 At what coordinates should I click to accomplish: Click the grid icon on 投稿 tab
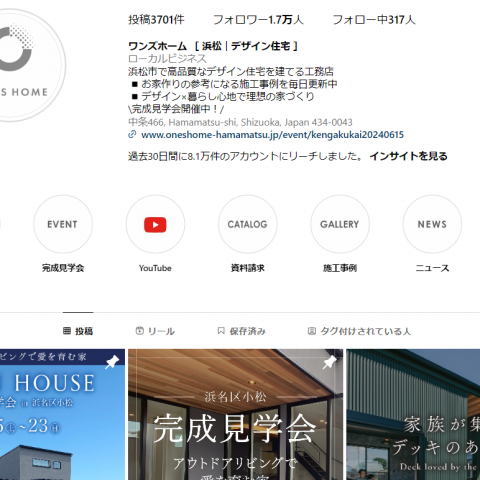(x=67, y=331)
